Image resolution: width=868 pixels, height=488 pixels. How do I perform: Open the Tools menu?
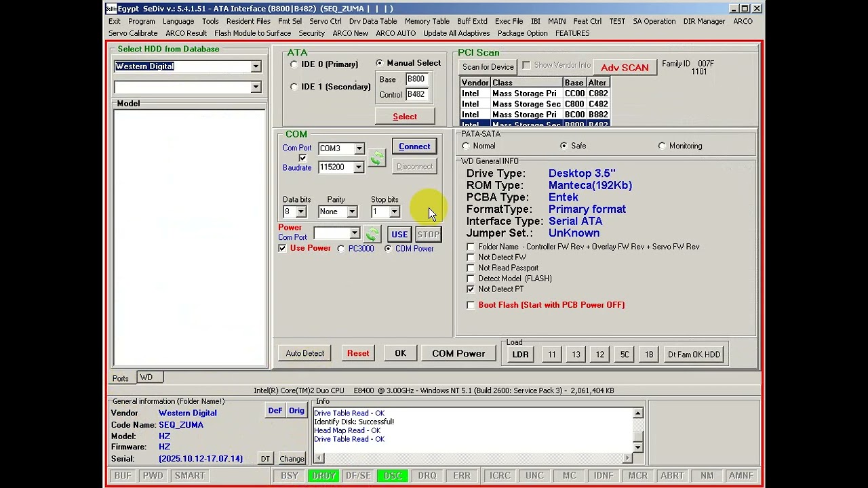click(x=210, y=21)
